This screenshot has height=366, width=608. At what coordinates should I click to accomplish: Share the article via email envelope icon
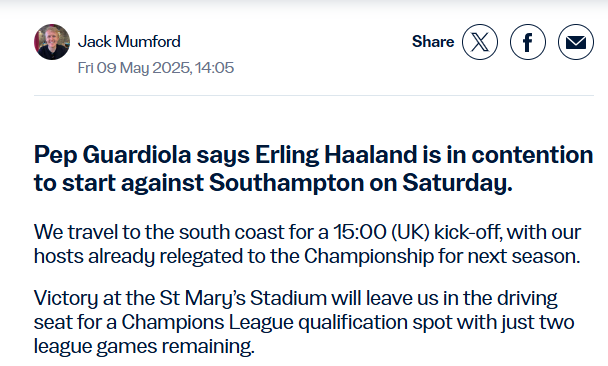(576, 42)
